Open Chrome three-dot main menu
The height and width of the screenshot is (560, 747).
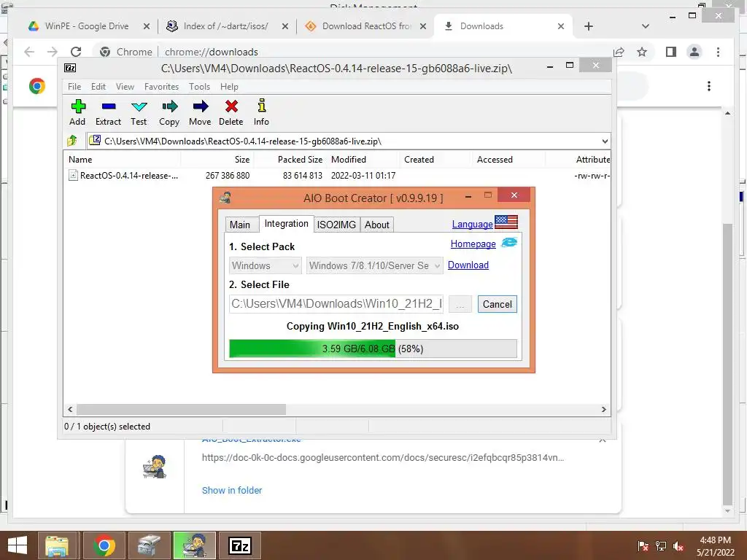[x=718, y=52]
